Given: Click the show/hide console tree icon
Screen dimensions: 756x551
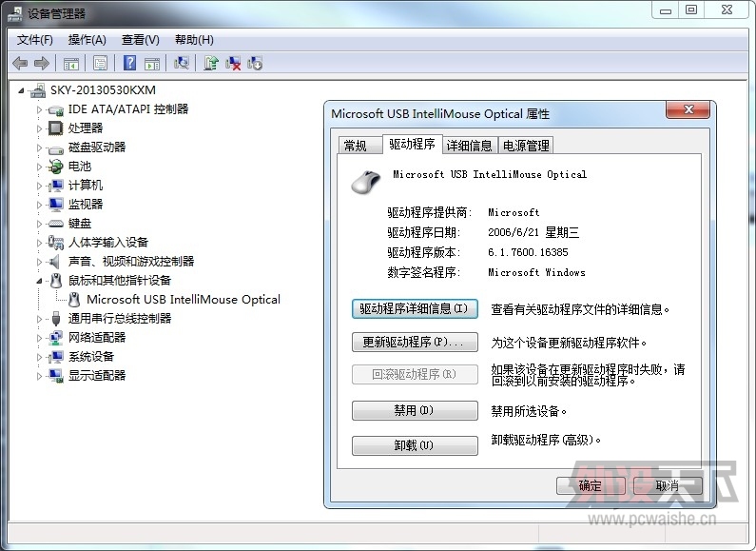Looking at the screenshot, I should [71, 63].
